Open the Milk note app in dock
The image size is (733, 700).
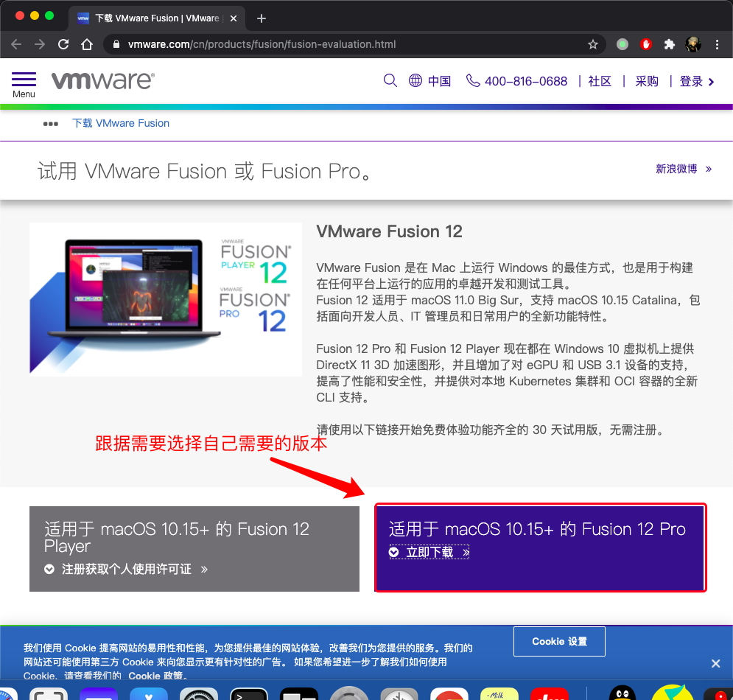pos(499,694)
